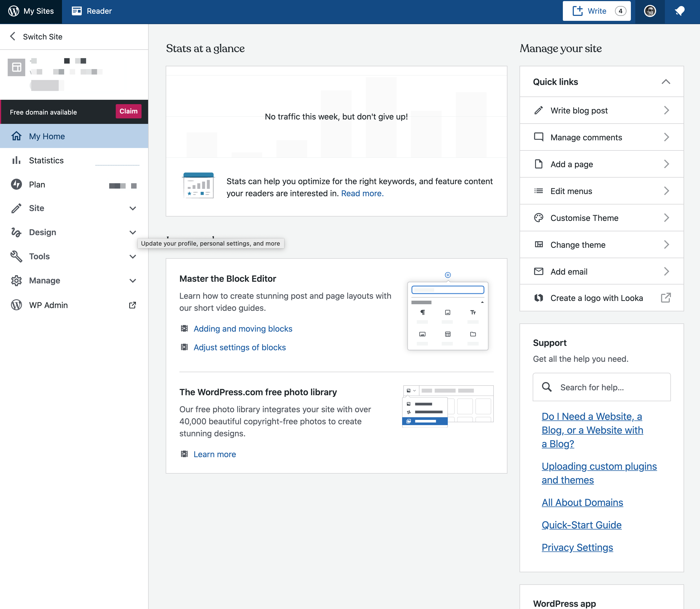
Task: Click the Switch Site back arrow
Action: click(x=13, y=36)
